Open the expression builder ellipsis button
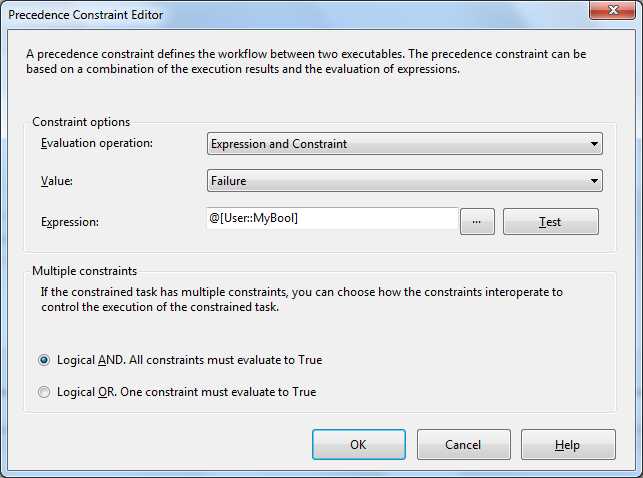This screenshot has width=643, height=478. click(x=477, y=222)
